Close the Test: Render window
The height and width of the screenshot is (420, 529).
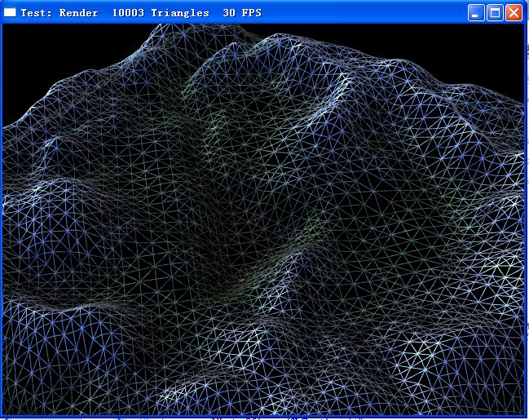point(514,13)
